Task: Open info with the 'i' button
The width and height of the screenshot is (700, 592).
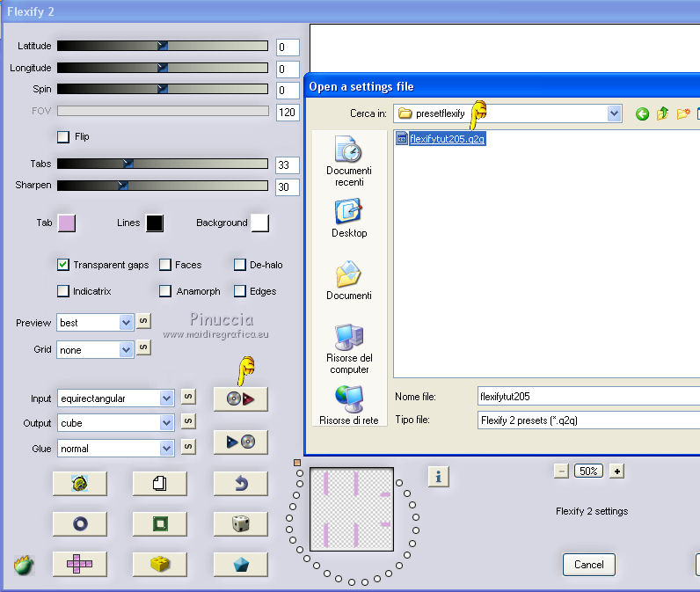Action: point(439,477)
